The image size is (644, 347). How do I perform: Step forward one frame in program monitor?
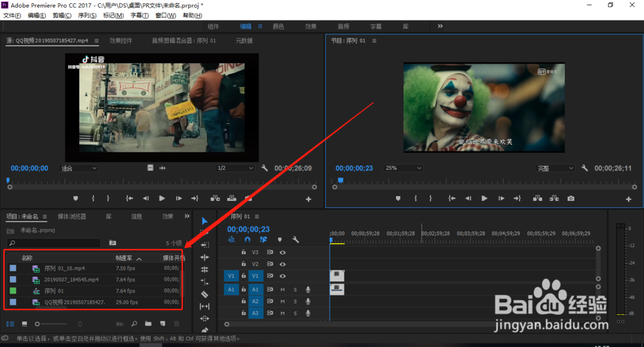click(501, 198)
